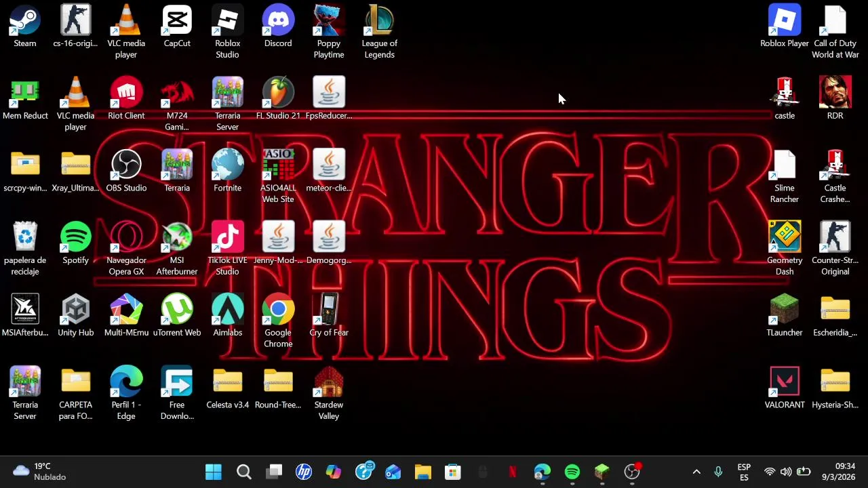
Task: Select the Castle Crashe... shortcut
Action: click(835, 176)
